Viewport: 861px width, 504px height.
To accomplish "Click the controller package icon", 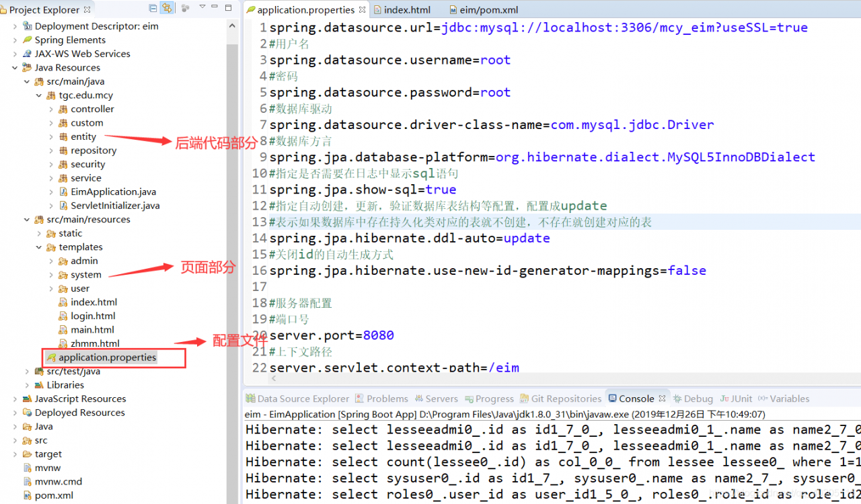I will pos(63,109).
